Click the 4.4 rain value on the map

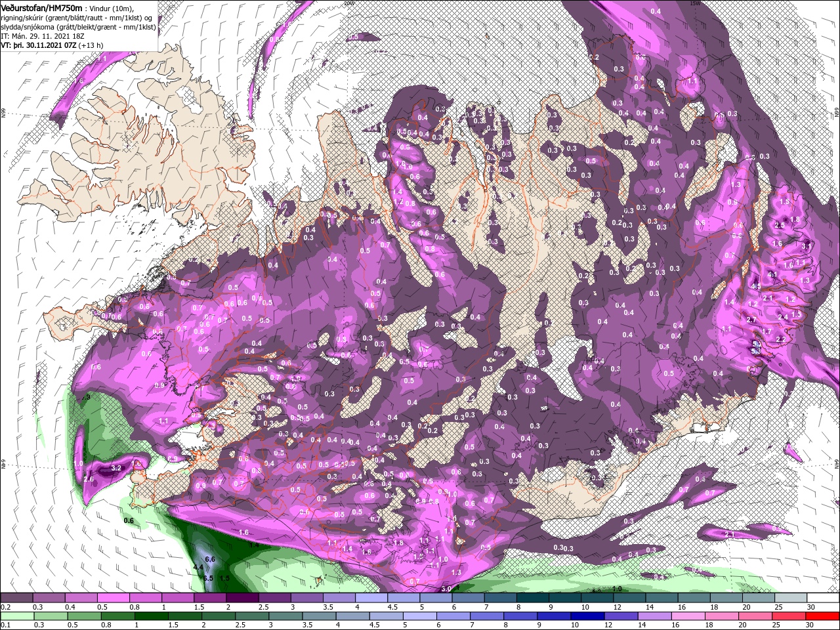(x=198, y=566)
